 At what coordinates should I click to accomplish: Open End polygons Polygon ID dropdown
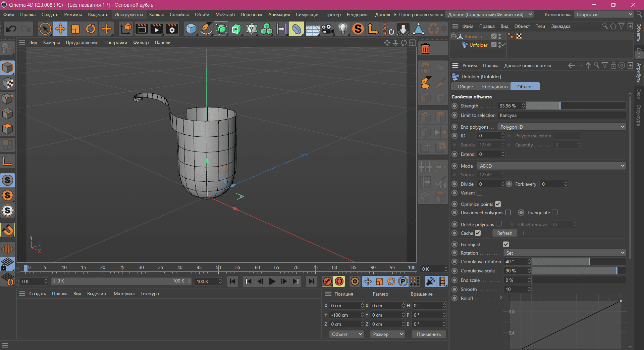pyautogui.click(x=562, y=127)
